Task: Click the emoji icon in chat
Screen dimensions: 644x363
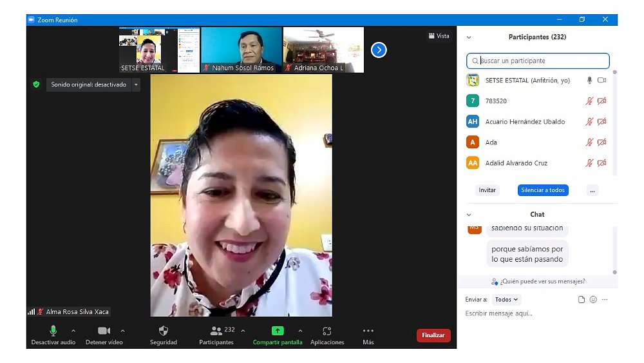Action: (x=593, y=300)
